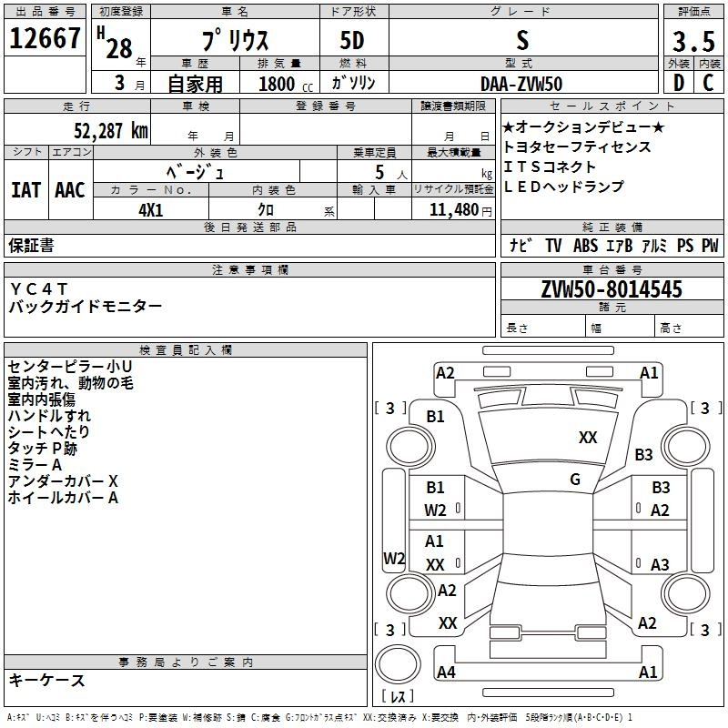
Task: Select the color number 4X1
Action: pos(151,208)
